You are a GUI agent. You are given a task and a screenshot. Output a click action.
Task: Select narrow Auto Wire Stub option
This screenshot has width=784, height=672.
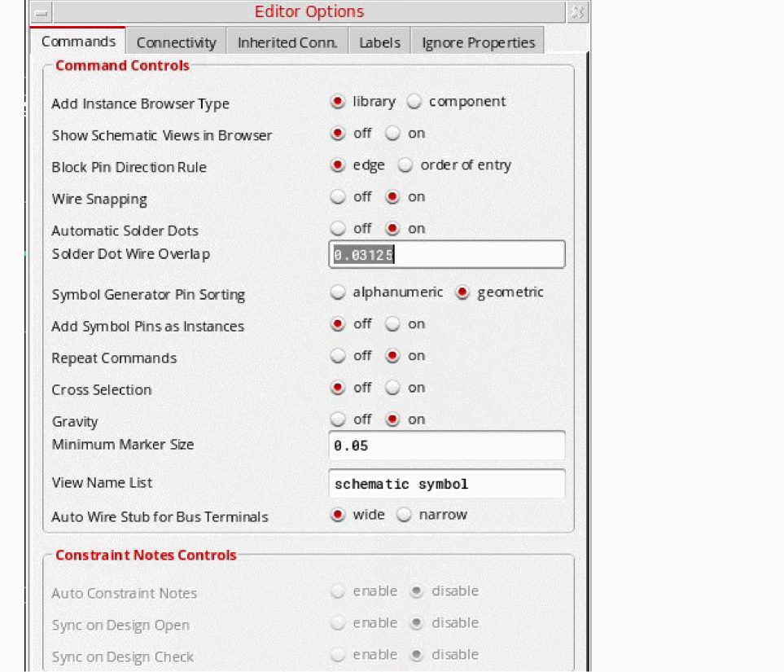pyautogui.click(x=405, y=515)
